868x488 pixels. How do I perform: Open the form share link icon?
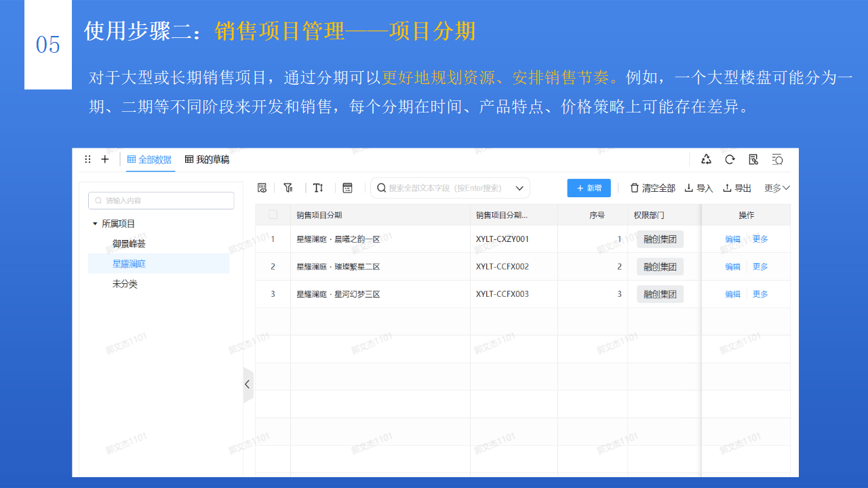point(753,159)
